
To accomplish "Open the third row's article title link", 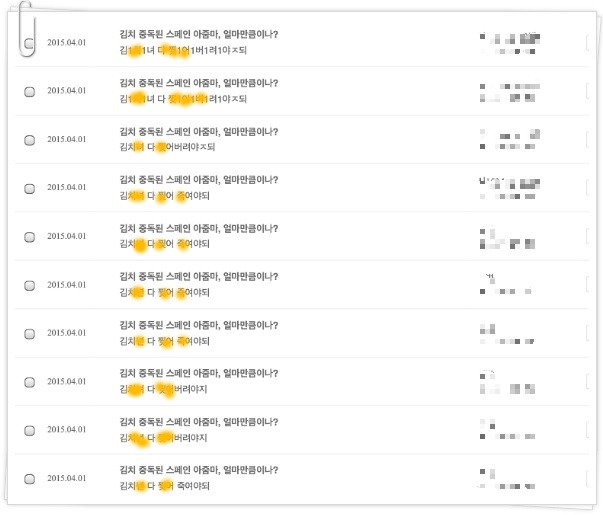I will coord(199,132).
